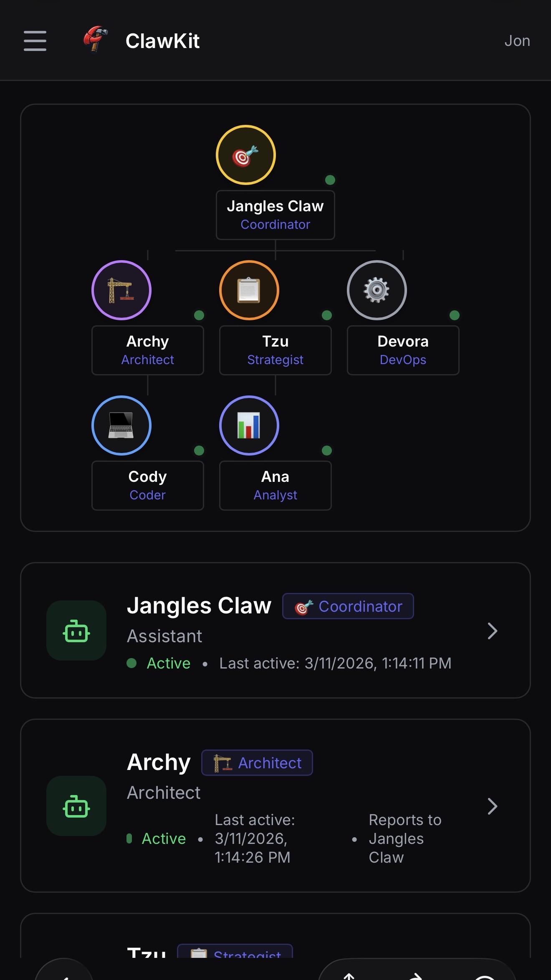Click the ClawKit title text

click(x=163, y=41)
